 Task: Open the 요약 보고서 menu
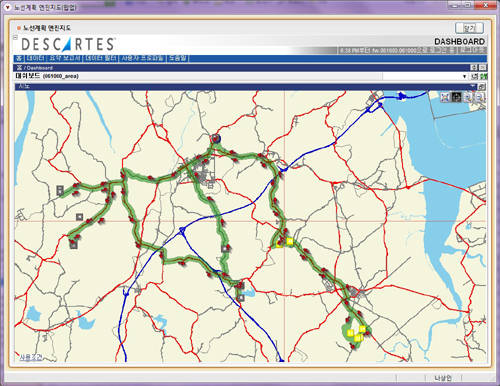point(65,58)
